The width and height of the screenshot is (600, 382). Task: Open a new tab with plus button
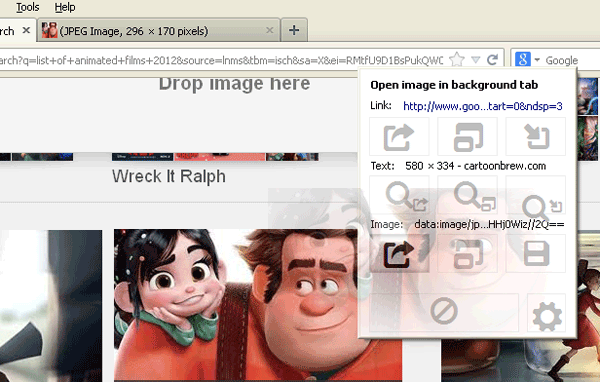pos(294,30)
